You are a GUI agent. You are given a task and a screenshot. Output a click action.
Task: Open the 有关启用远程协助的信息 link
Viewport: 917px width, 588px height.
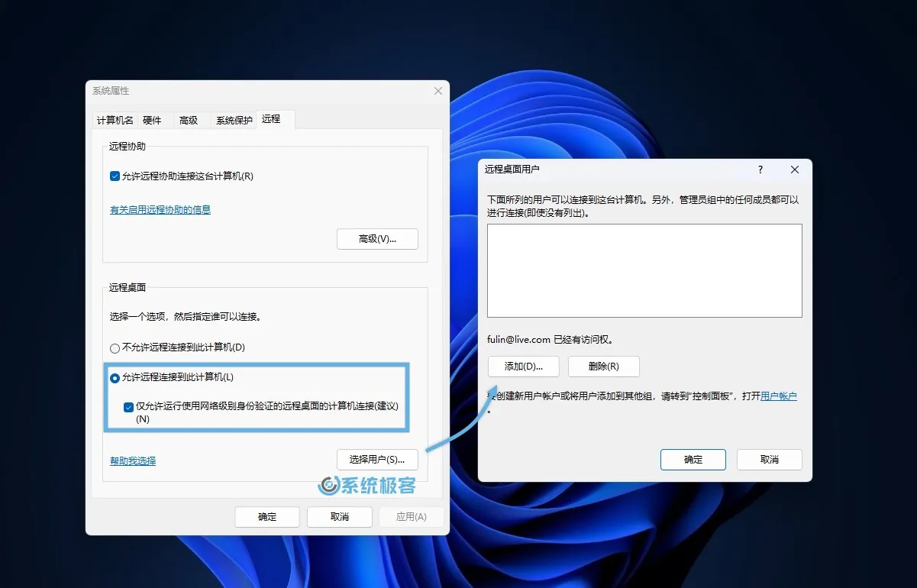pyautogui.click(x=160, y=208)
